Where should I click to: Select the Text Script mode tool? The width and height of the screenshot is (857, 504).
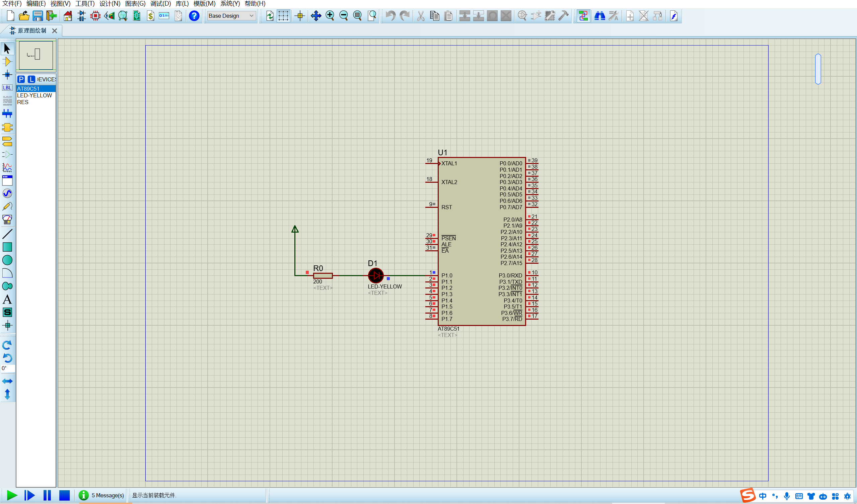coord(7,101)
